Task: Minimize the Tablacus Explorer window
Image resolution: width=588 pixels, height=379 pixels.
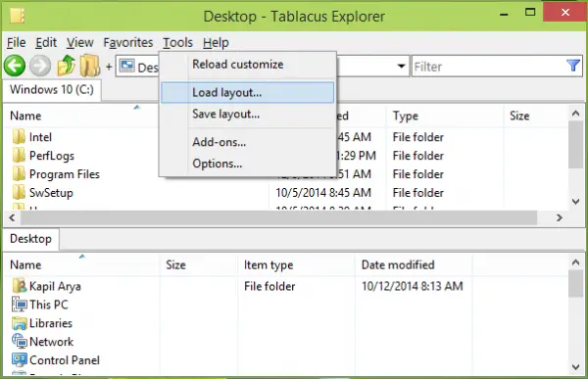Action: tap(504, 15)
